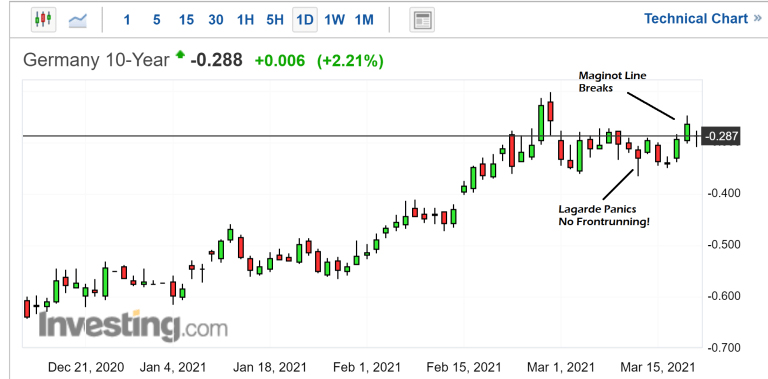Click the Dec 21, 2020 date label

click(86, 367)
